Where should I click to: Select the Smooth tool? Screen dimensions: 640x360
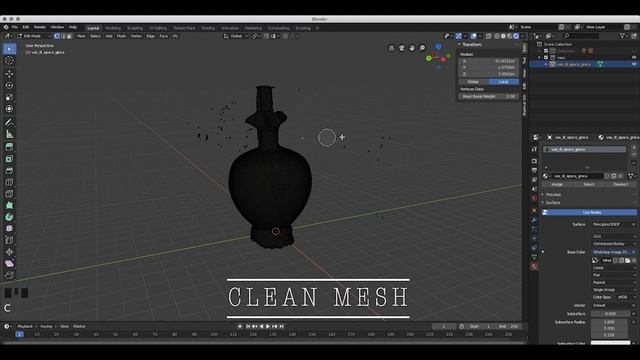tap(9, 229)
